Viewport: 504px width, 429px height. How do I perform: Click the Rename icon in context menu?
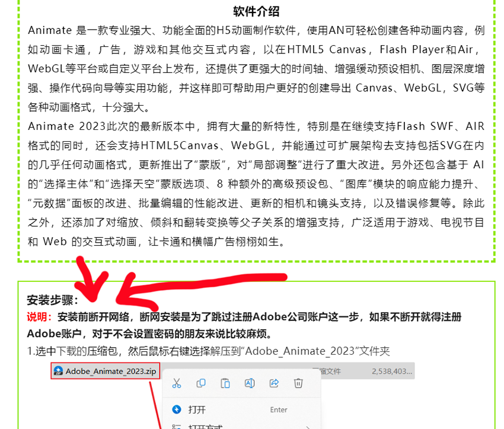click(250, 383)
